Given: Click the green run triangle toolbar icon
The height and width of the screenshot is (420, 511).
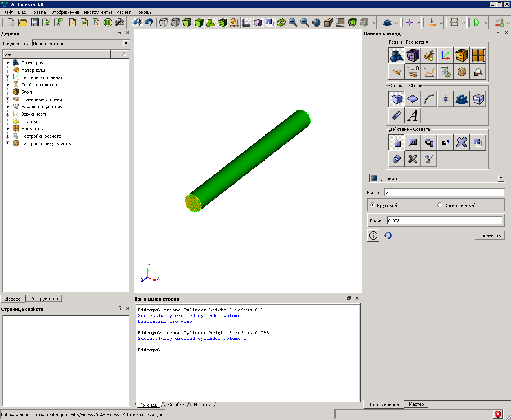Looking at the screenshot, I should [477, 22].
